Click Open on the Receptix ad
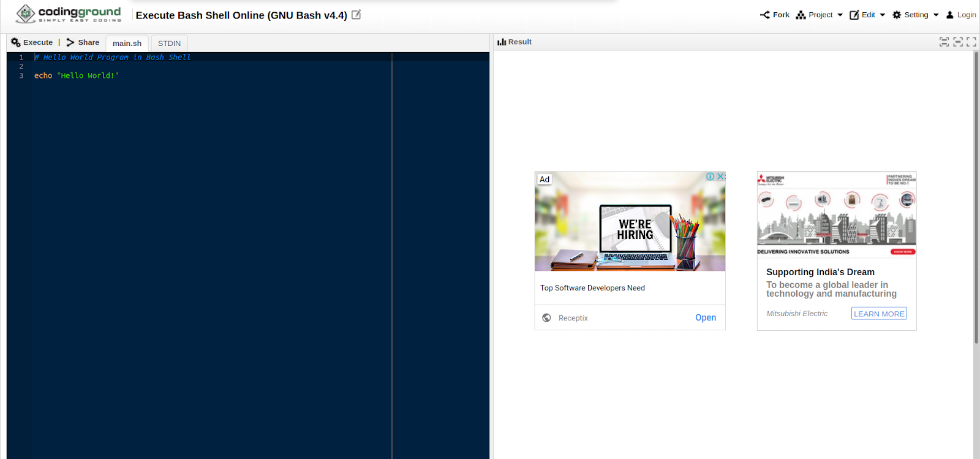The width and height of the screenshot is (980, 459). point(705,317)
